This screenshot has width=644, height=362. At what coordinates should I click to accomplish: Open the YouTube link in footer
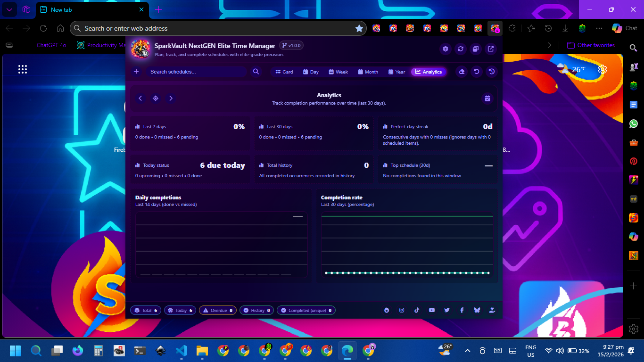(432, 310)
